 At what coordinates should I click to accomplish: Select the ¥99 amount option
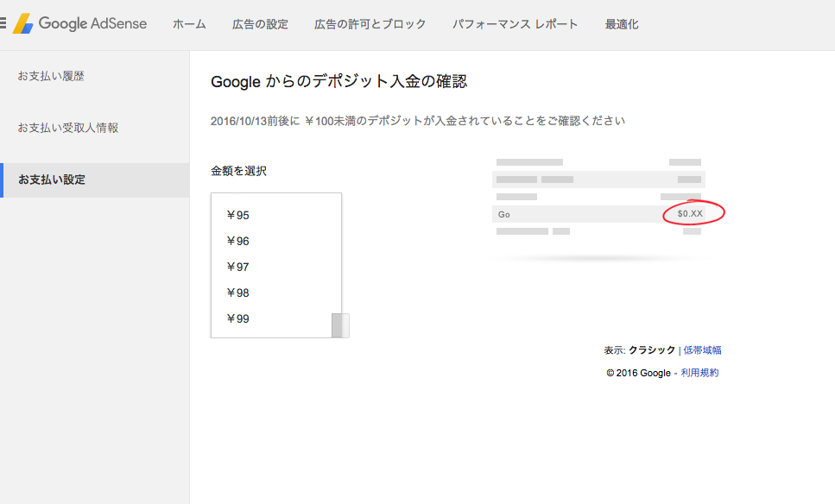237,318
